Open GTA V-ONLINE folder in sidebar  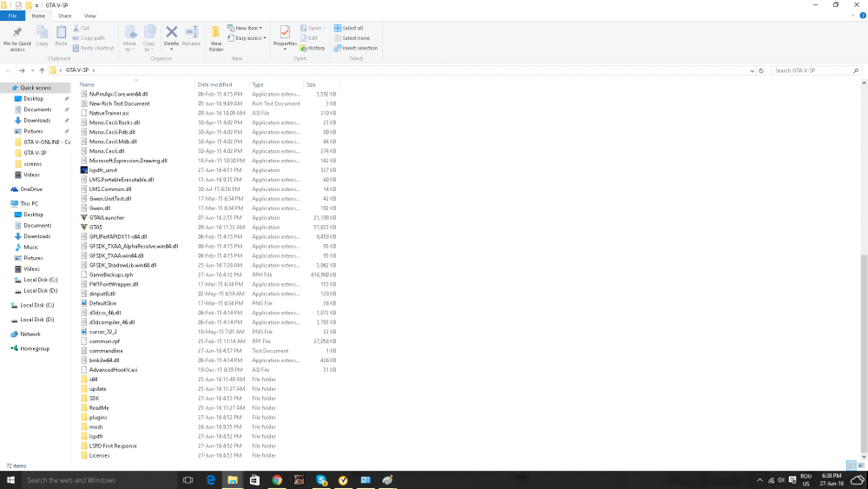click(43, 142)
